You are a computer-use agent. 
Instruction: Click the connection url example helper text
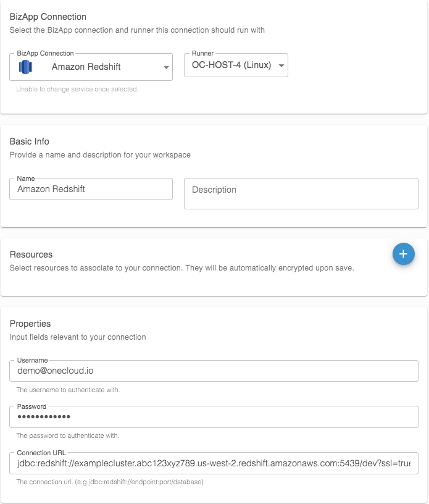coord(110,482)
